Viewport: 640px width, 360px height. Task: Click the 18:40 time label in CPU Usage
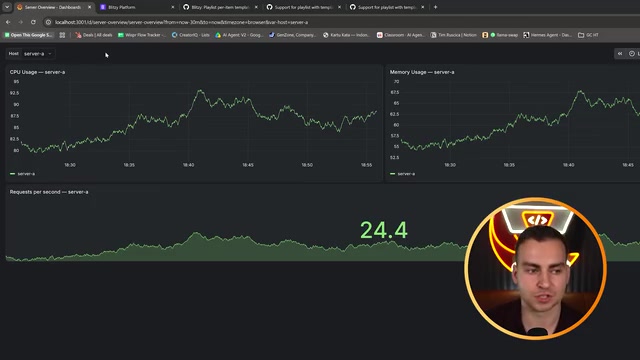(x=189, y=165)
